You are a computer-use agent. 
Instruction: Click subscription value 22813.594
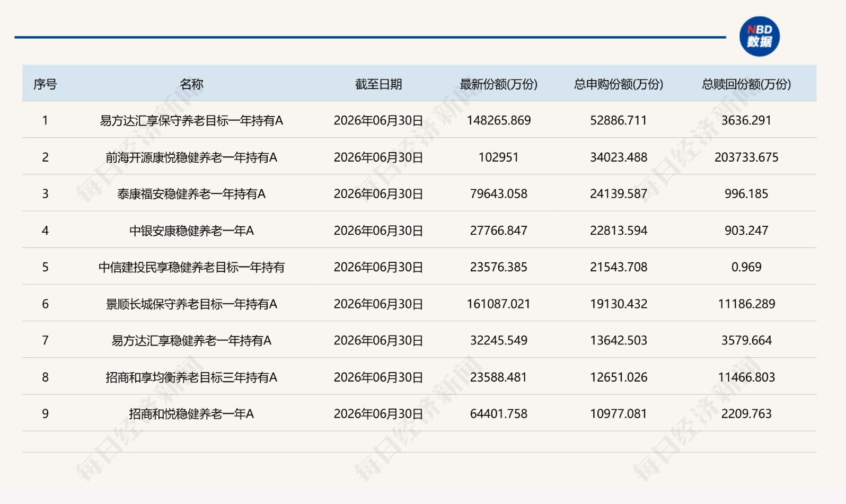tap(619, 231)
